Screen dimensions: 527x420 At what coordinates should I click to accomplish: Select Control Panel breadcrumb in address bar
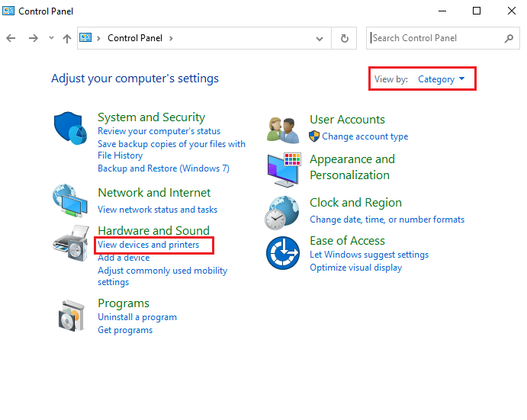tap(135, 38)
